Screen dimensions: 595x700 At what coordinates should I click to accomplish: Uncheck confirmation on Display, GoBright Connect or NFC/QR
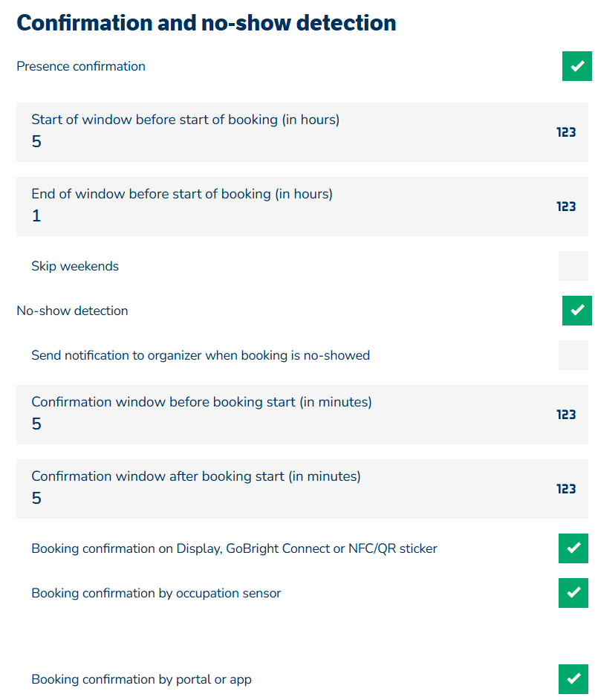tap(573, 548)
